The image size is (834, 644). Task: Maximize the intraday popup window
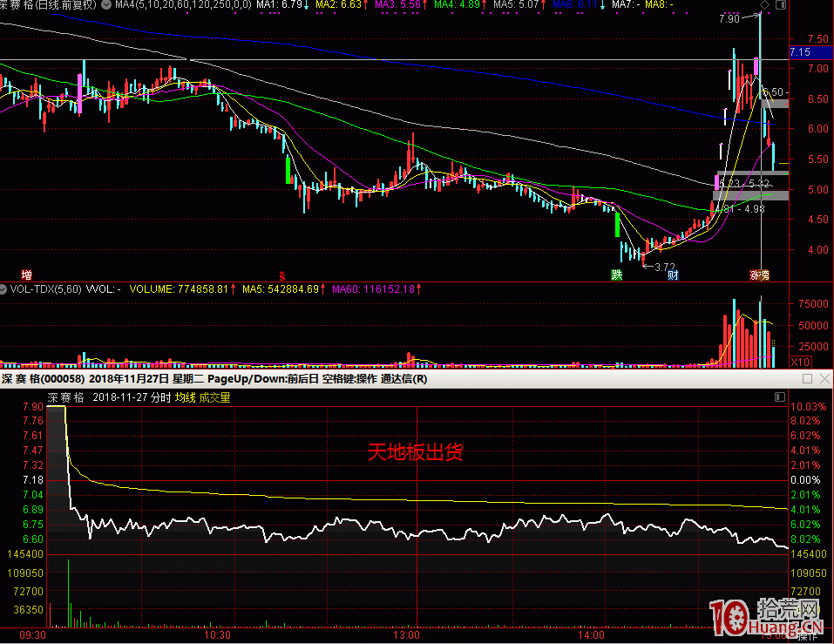coord(807,379)
